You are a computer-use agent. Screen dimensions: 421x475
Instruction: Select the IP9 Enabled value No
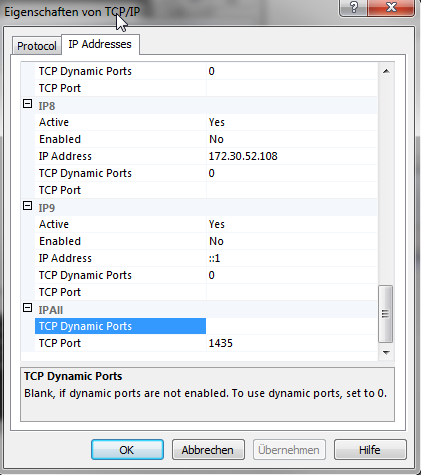[292, 241]
